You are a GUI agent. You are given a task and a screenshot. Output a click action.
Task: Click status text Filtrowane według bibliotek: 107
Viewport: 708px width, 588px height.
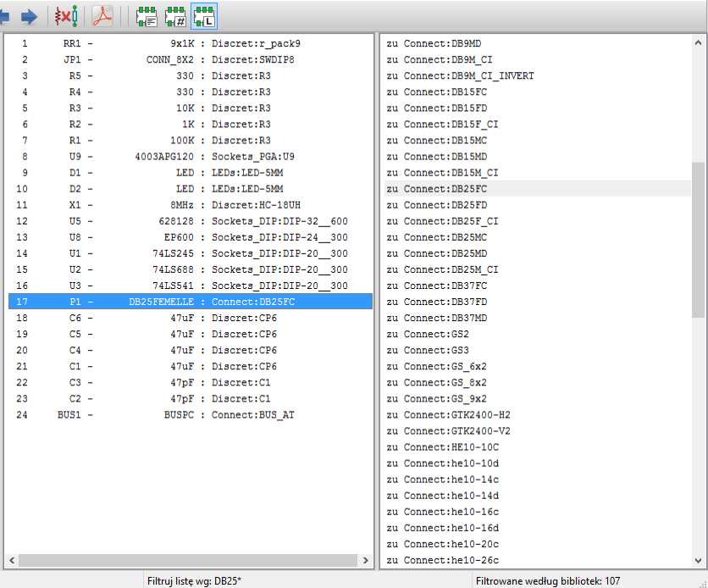tap(548, 580)
